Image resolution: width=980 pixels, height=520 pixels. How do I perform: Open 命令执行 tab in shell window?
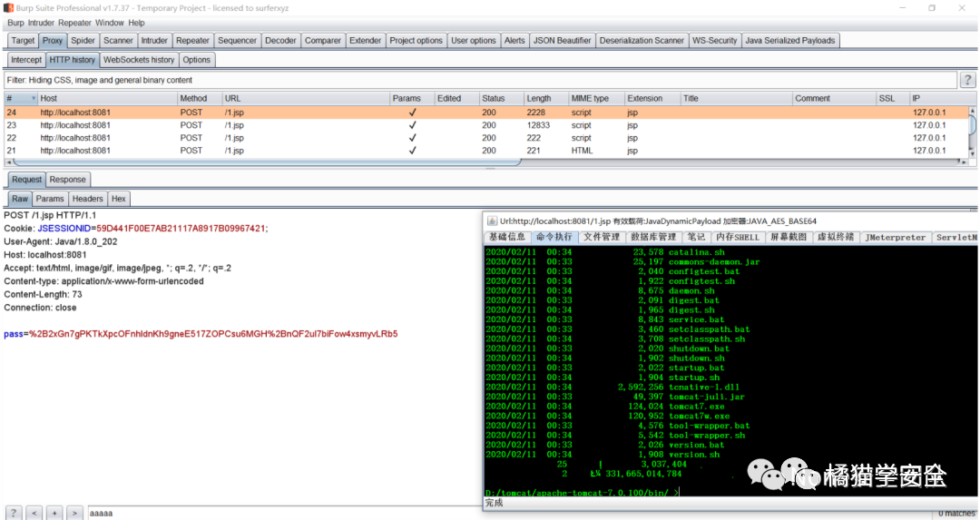[554, 238]
